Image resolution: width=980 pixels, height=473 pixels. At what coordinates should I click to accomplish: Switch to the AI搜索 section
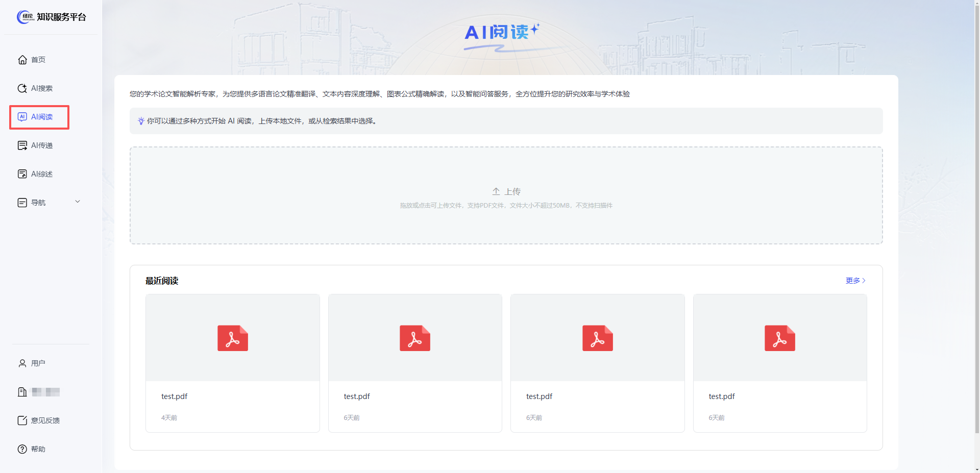[41, 88]
